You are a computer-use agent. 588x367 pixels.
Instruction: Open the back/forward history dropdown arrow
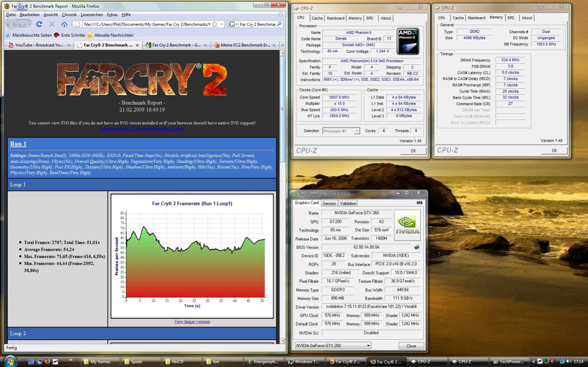29,24
